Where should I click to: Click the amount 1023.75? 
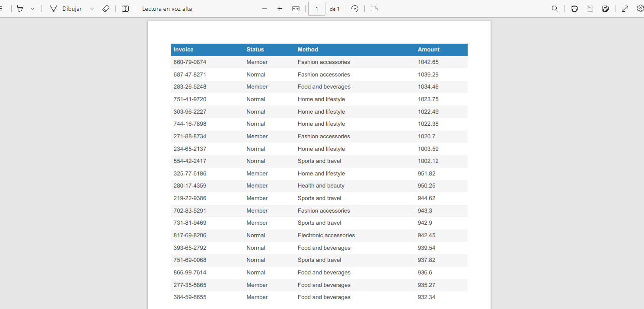428,99
